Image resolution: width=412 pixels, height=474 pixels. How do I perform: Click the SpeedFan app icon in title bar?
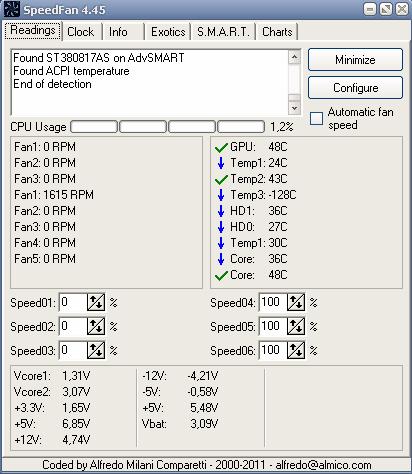(x=12, y=10)
